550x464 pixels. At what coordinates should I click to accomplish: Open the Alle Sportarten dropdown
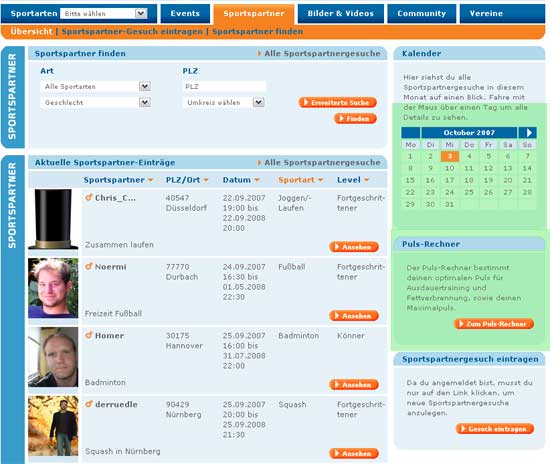[x=96, y=86]
